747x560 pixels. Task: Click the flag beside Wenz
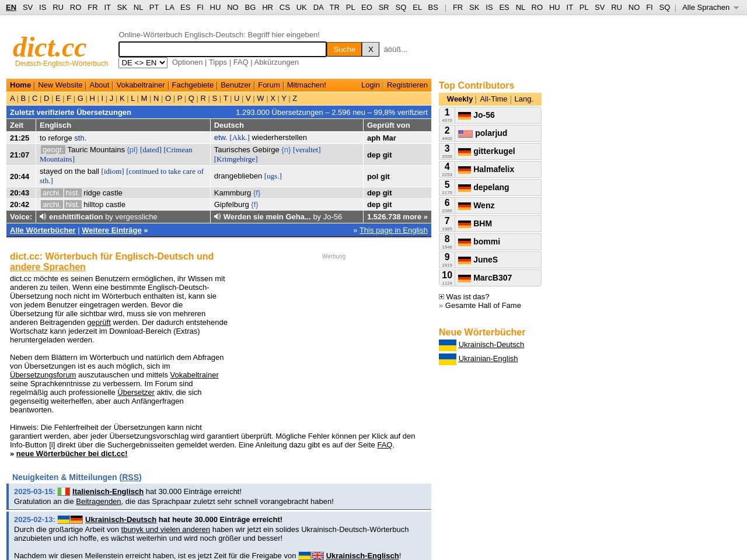pyautogui.click(x=465, y=206)
